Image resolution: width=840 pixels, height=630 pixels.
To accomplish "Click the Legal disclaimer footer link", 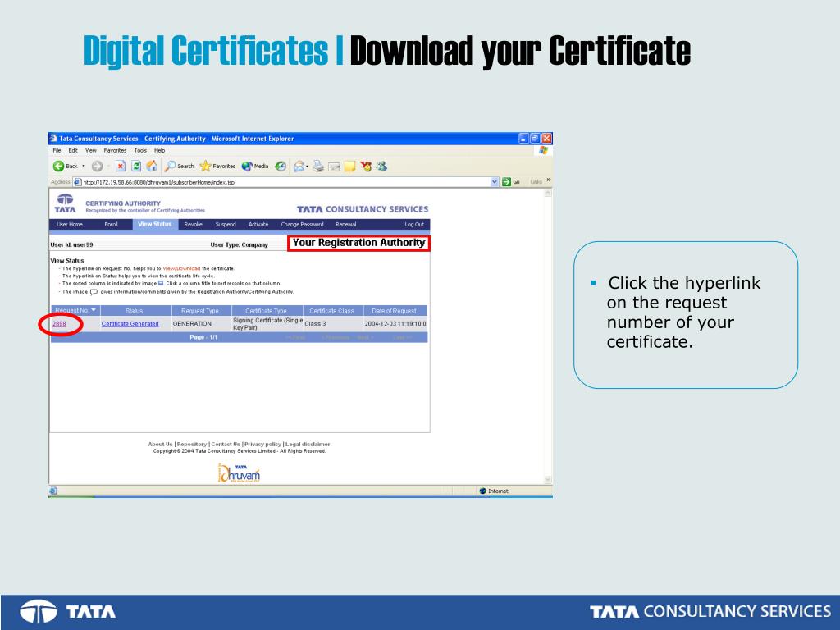I will coord(308,444).
